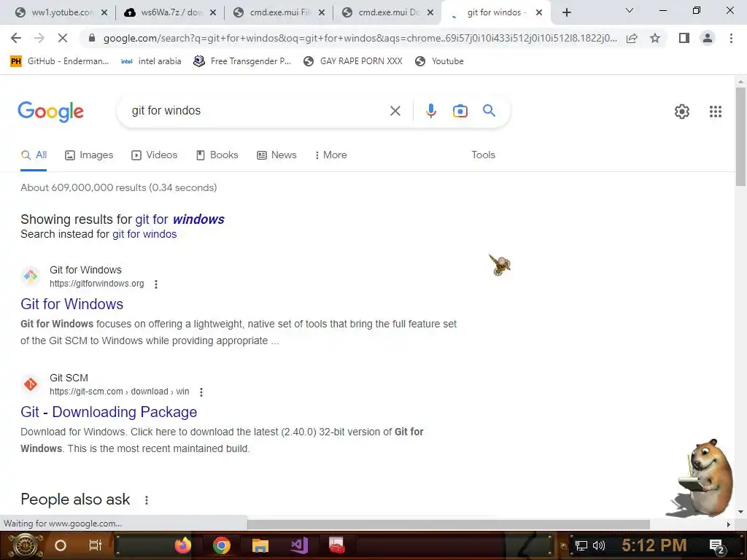Launch Firefox from the taskbar
This screenshot has width=747, height=560.
[x=182, y=545]
